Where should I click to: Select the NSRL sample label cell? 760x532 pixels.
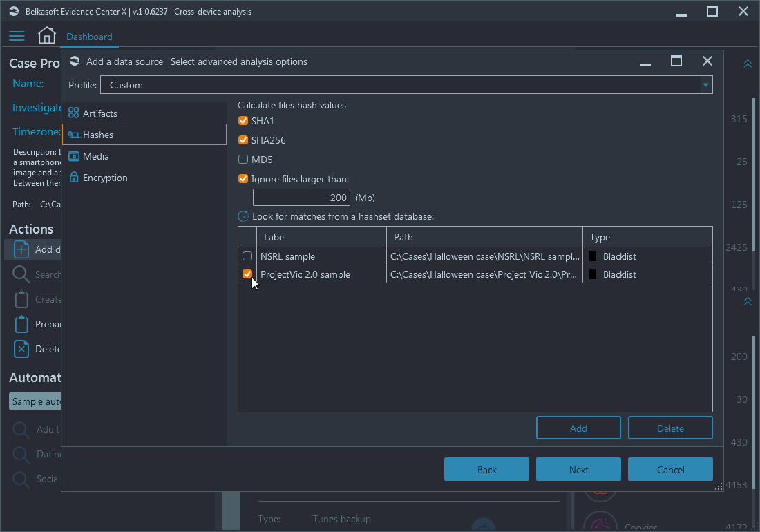pyautogui.click(x=321, y=256)
